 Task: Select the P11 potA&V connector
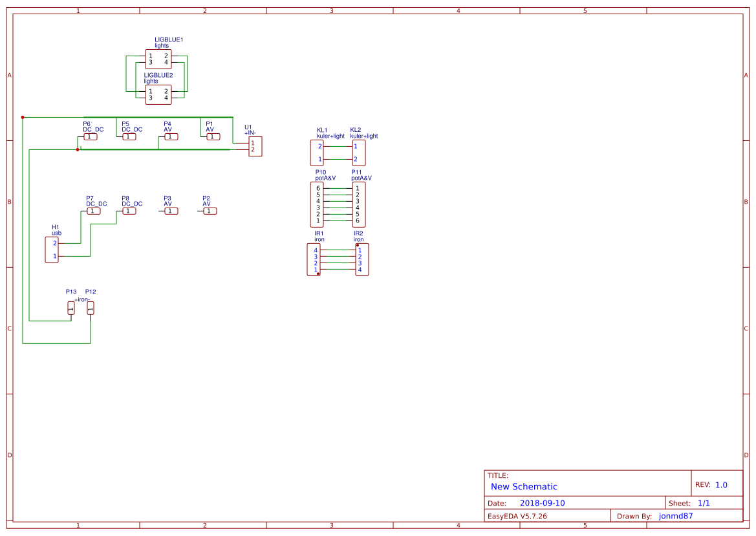tap(358, 204)
